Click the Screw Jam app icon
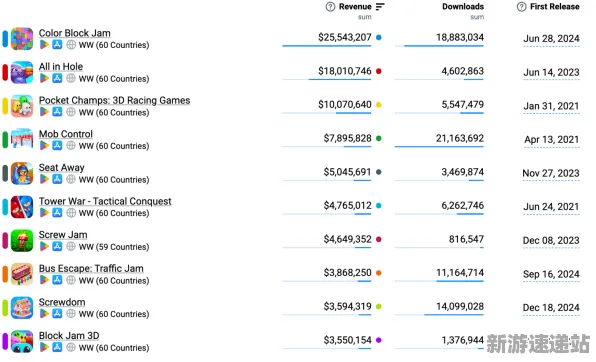Image resolution: width=596 pixels, height=362 pixels. [22, 240]
